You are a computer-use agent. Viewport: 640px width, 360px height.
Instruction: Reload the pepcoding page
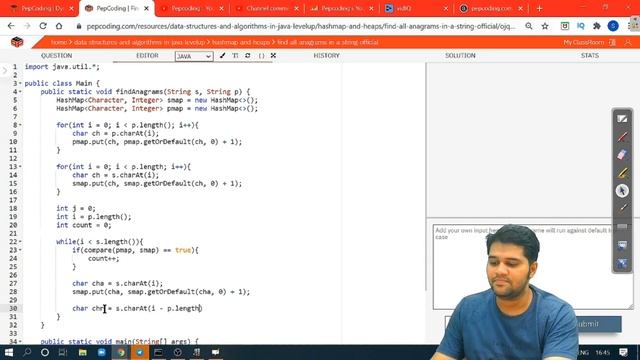(x=43, y=26)
